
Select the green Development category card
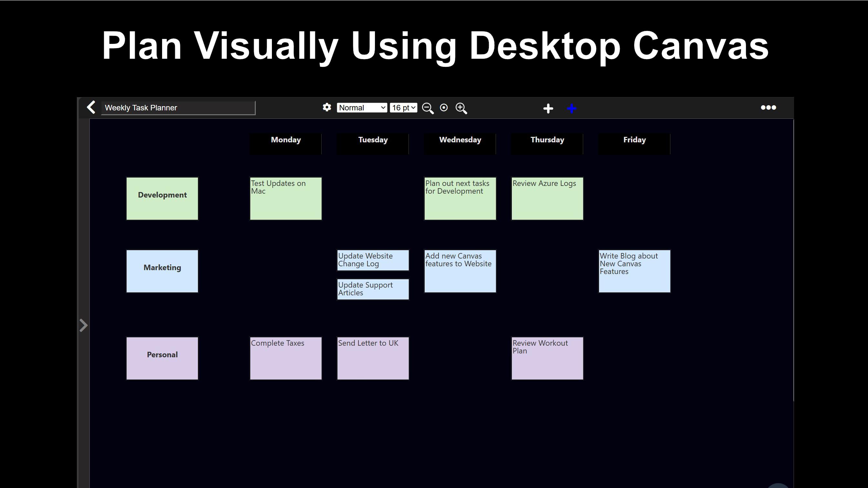(162, 199)
